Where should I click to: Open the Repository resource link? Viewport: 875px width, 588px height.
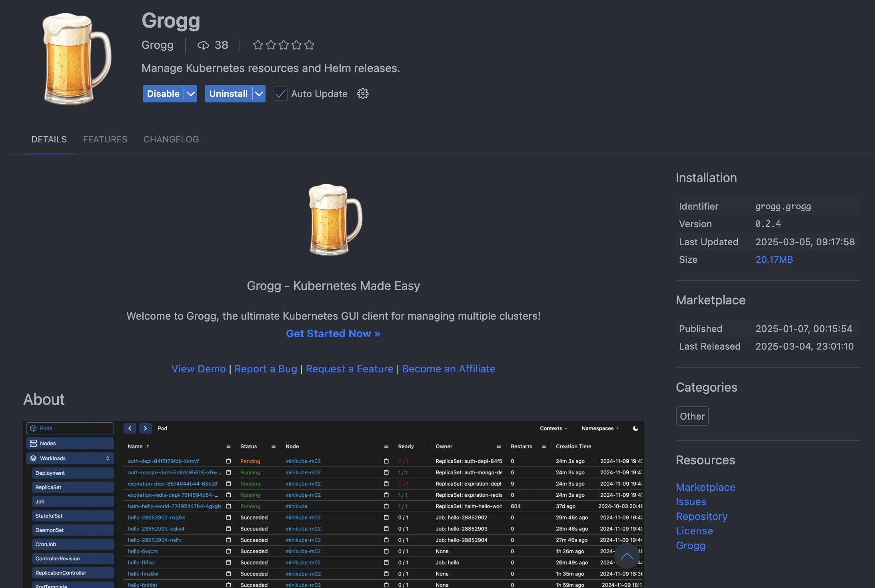point(701,516)
